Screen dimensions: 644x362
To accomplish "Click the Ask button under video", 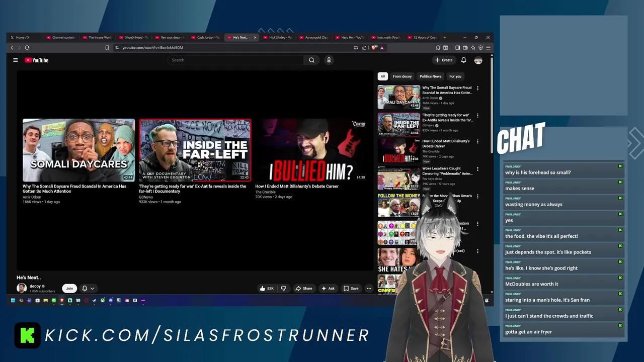I will click(x=328, y=289).
